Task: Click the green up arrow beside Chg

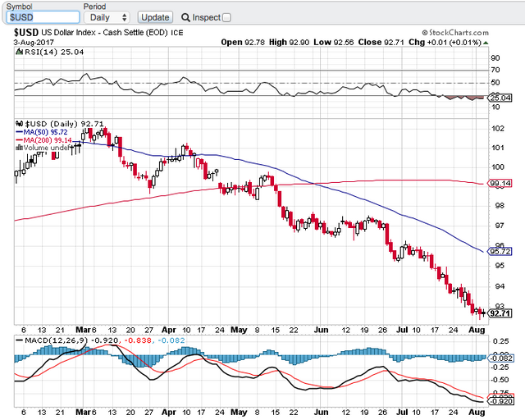Action: pyautogui.click(x=486, y=43)
